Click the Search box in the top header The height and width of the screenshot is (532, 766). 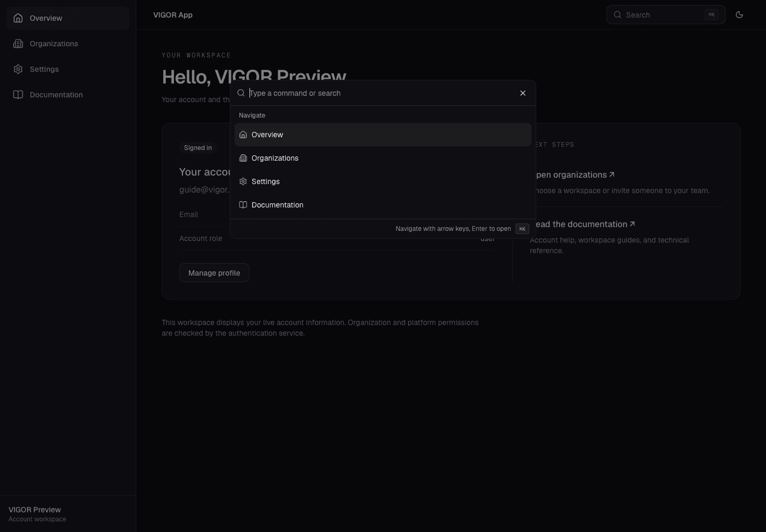click(666, 15)
